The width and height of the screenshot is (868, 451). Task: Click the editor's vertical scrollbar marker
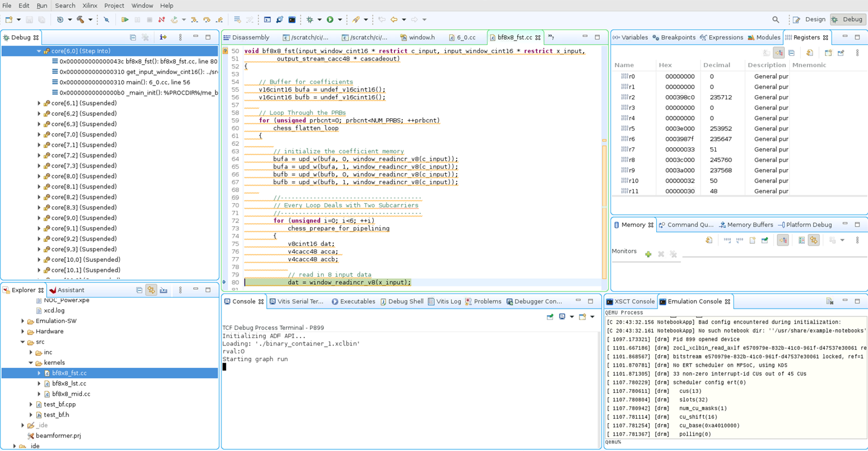(604, 141)
